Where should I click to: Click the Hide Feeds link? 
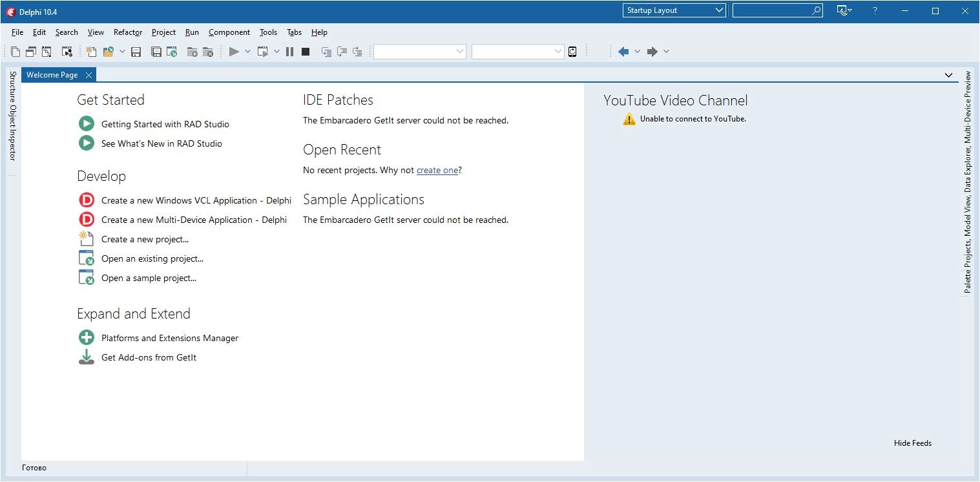pos(913,443)
